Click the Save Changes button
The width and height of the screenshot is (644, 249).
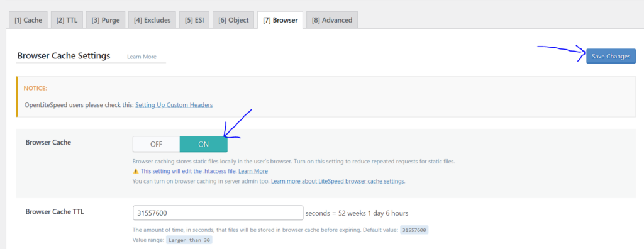click(x=611, y=57)
